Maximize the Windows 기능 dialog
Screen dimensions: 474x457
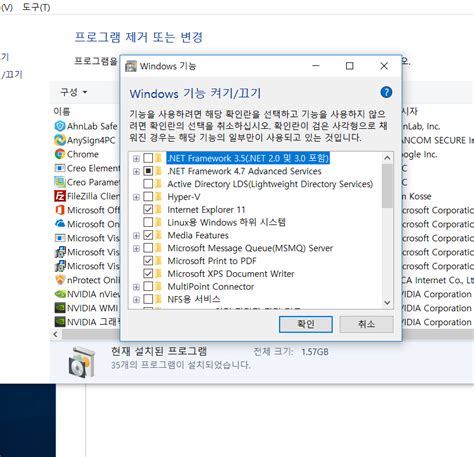click(349, 66)
